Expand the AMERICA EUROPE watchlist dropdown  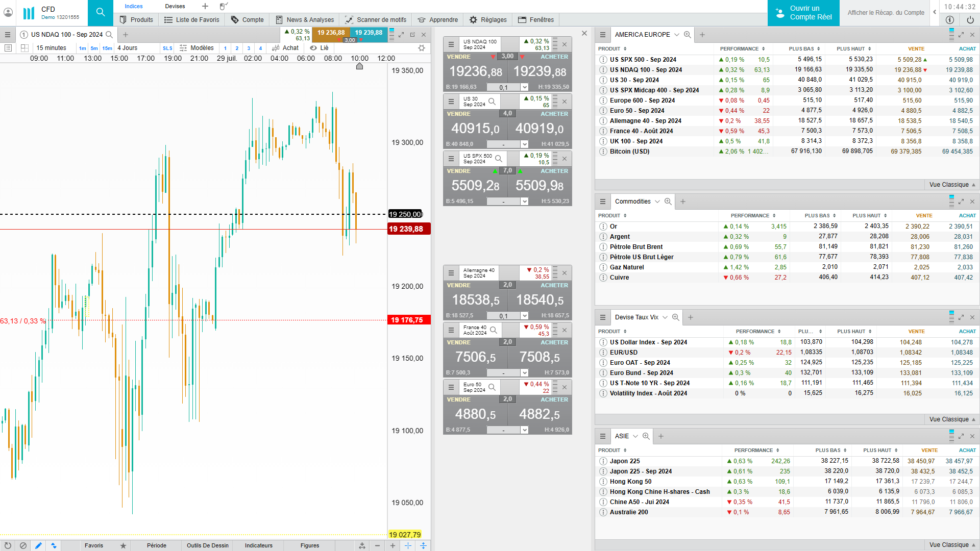(677, 35)
